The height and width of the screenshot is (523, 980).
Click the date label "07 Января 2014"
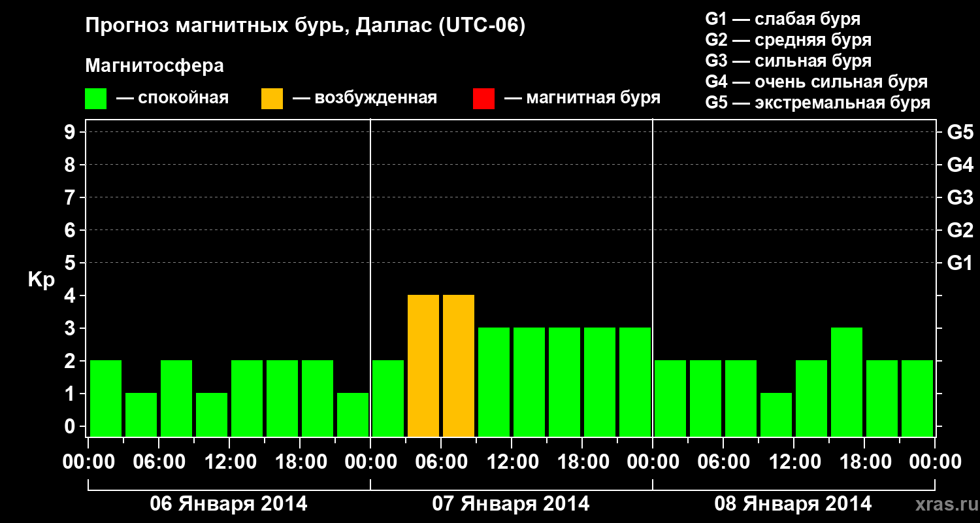coord(511,504)
